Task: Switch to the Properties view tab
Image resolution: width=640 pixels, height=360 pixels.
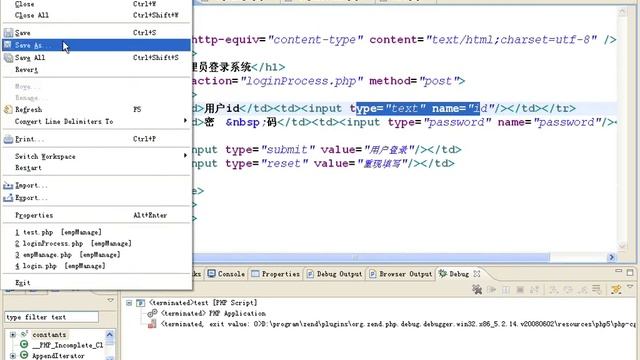Action: point(276,274)
